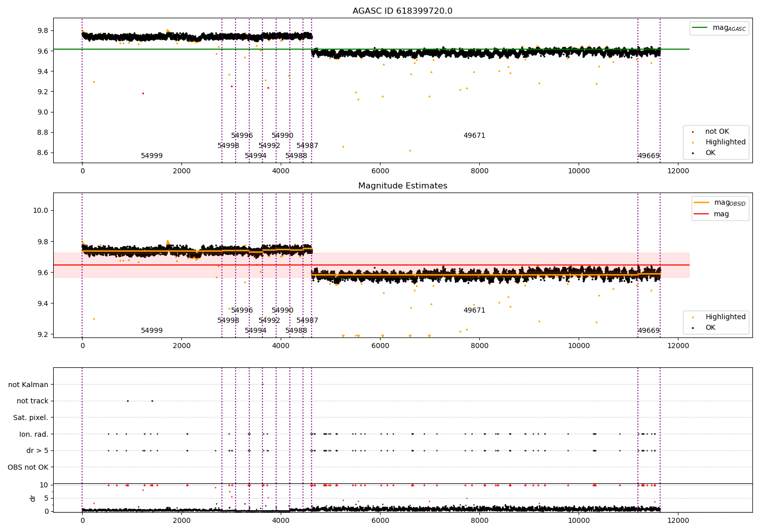
Task: Click obsid label 49669 in the middle plot
Action: (x=649, y=331)
